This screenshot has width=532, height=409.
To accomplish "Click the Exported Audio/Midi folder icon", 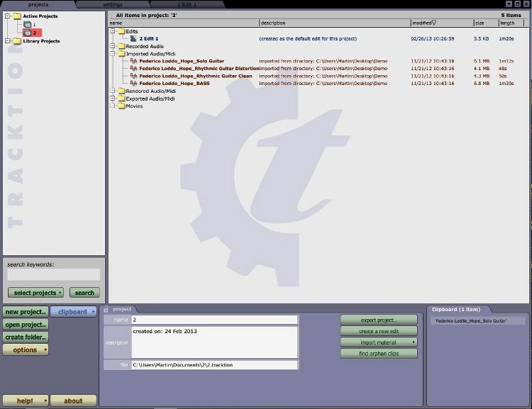I will click(x=122, y=99).
